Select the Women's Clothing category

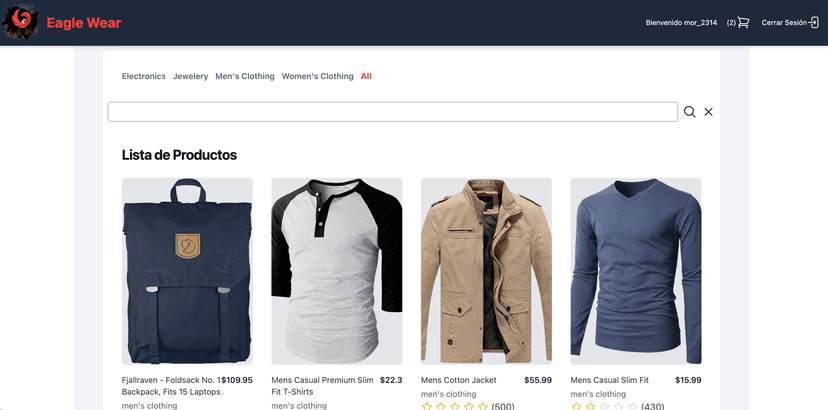click(x=317, y=76)
